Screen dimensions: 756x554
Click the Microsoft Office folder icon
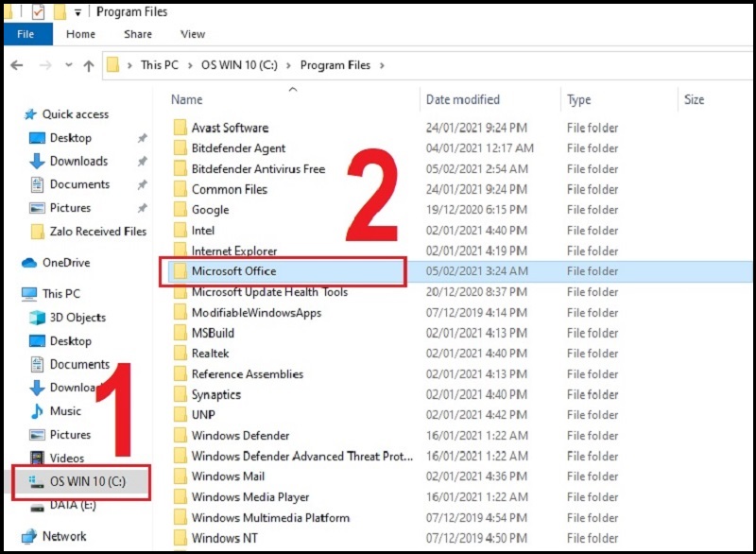tap(180, 271)
